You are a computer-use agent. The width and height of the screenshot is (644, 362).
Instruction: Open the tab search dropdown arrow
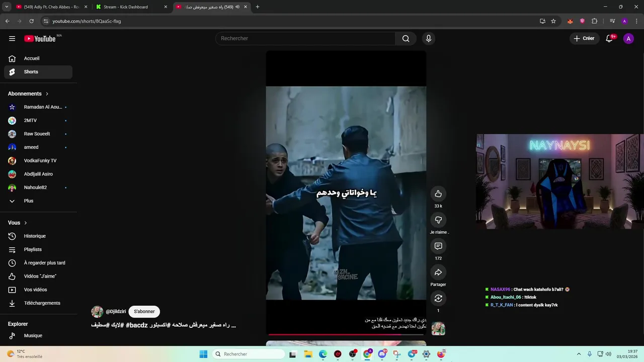[7, 7]
